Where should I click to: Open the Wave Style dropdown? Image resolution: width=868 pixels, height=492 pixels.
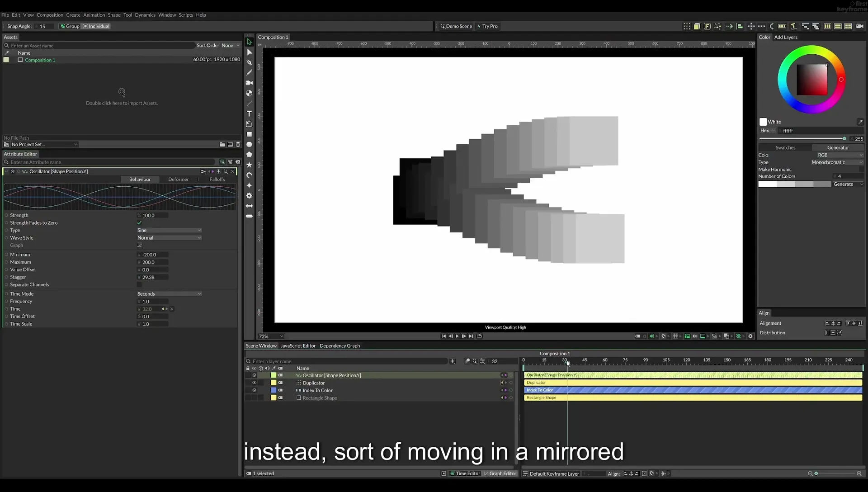[x=169, y=238]
